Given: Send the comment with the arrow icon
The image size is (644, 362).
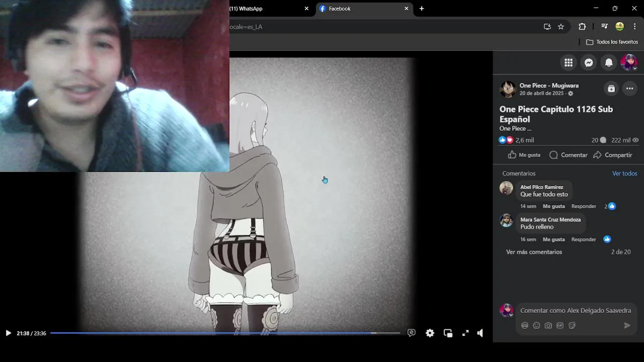Looking at the screenshot, I should pyautogui.click(x=627, y=325).
